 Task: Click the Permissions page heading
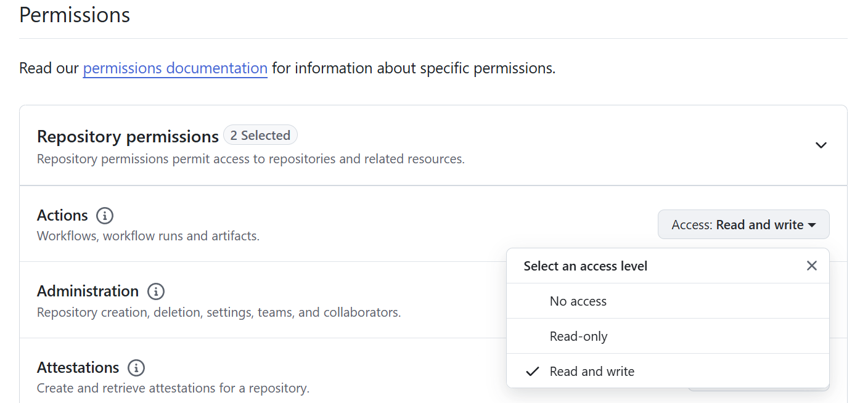tap(75, 15)
